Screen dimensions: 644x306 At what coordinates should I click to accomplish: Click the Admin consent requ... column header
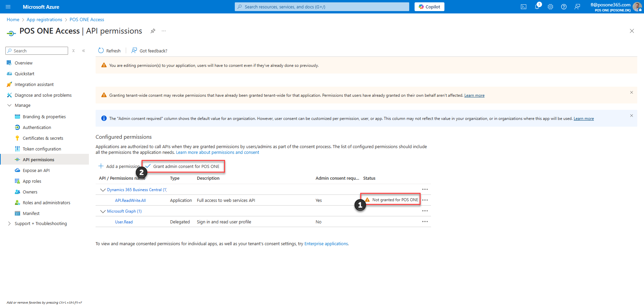(337, 178)
